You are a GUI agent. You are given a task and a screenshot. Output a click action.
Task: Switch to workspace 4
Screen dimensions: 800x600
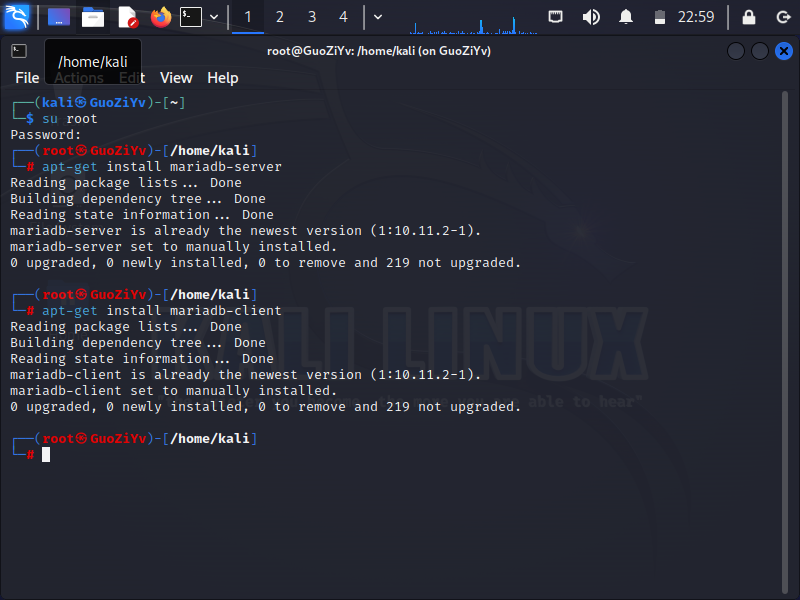343,17
